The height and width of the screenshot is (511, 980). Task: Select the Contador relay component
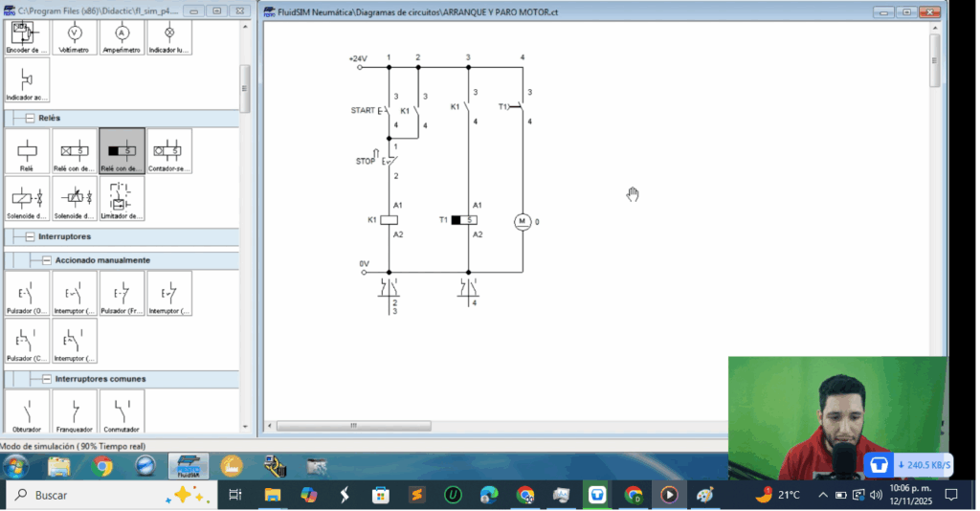169,152
